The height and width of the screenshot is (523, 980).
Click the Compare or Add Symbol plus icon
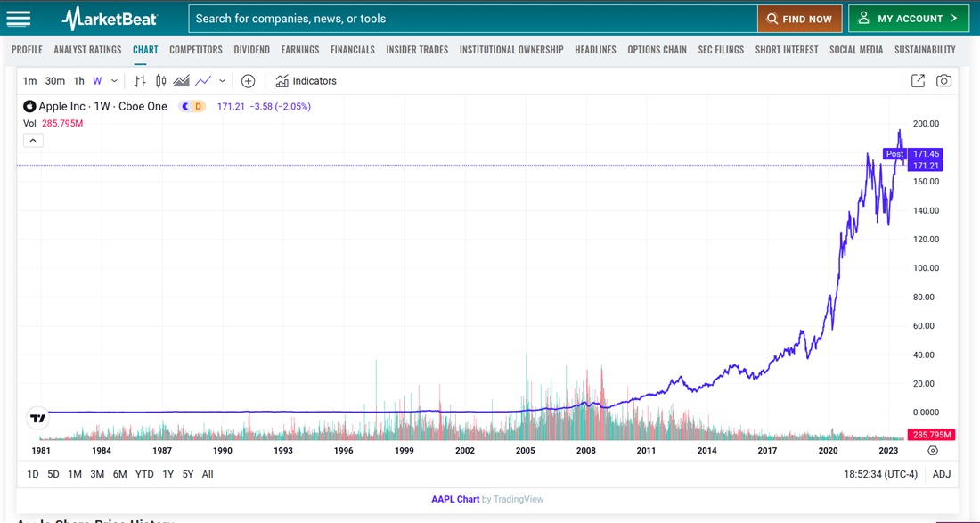click(x=249, y=81)
